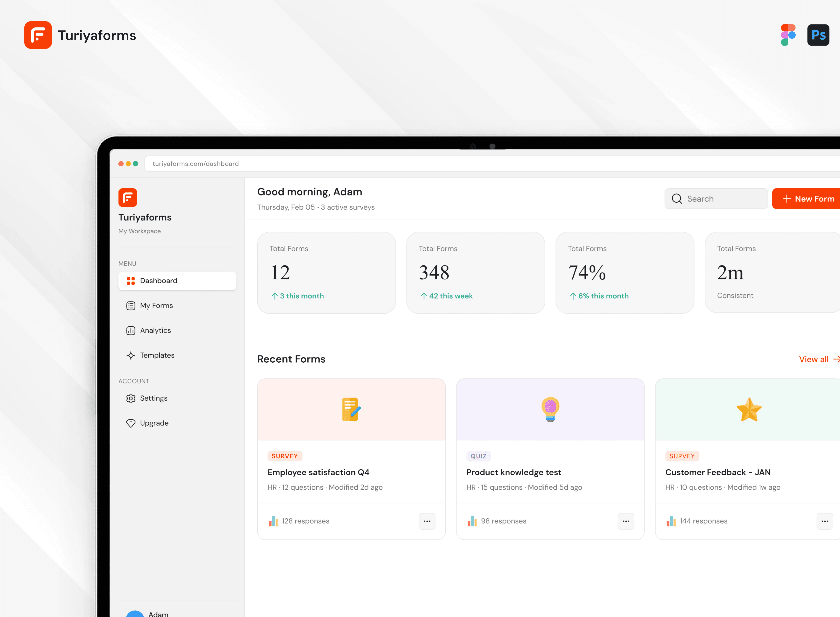Open options menu for Employee satisfaction Q4
Image resolution: width=840 pixels, height=617 pixels.
coord(427,521)
